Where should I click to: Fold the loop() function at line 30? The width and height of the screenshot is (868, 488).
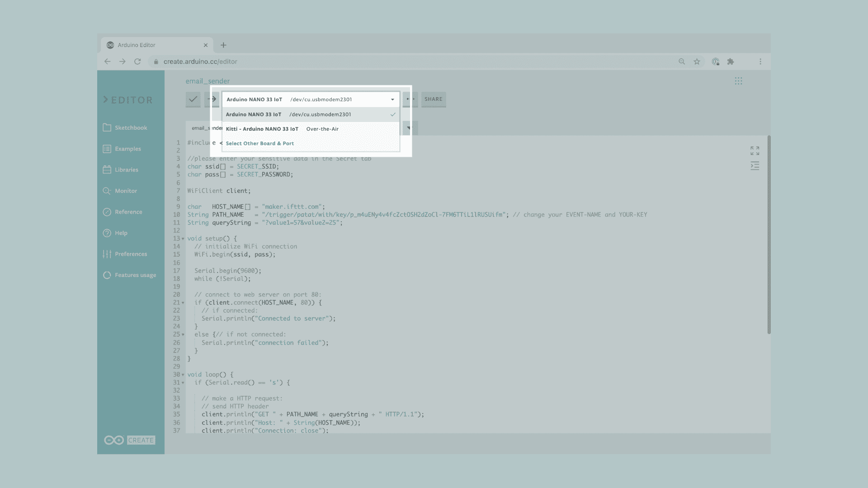183,375
